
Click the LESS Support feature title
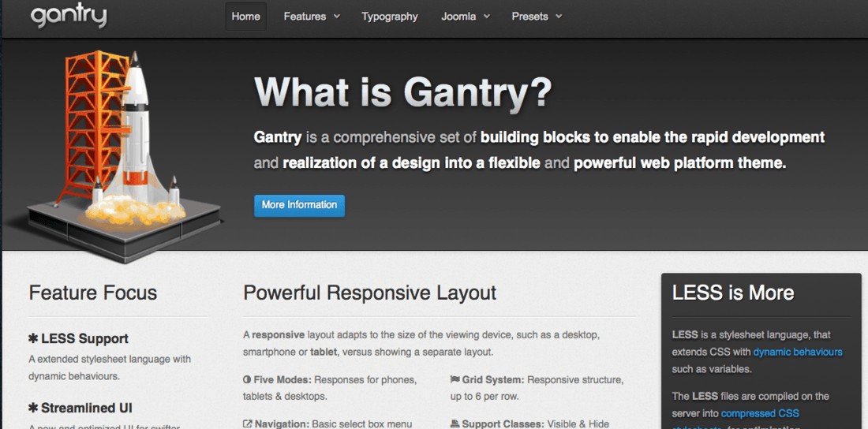tap(84, 339)
